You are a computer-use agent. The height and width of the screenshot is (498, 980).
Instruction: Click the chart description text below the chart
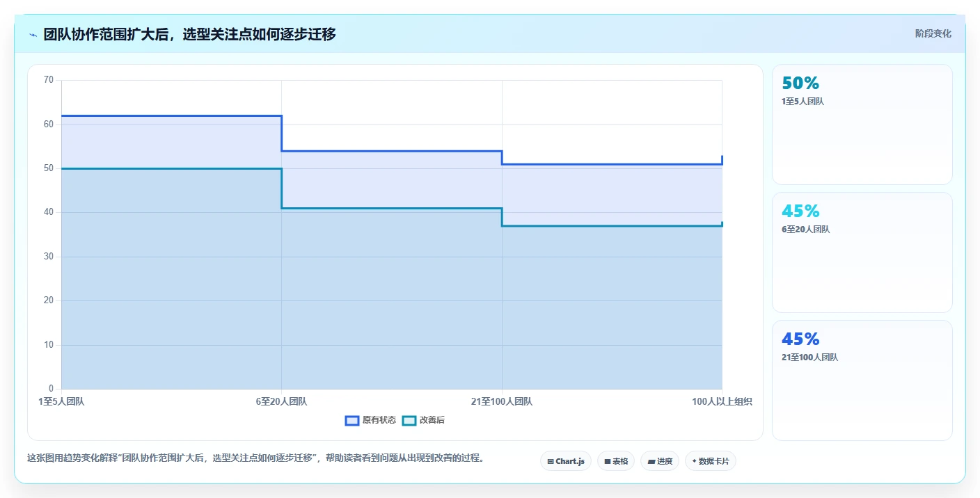(255, 458)
